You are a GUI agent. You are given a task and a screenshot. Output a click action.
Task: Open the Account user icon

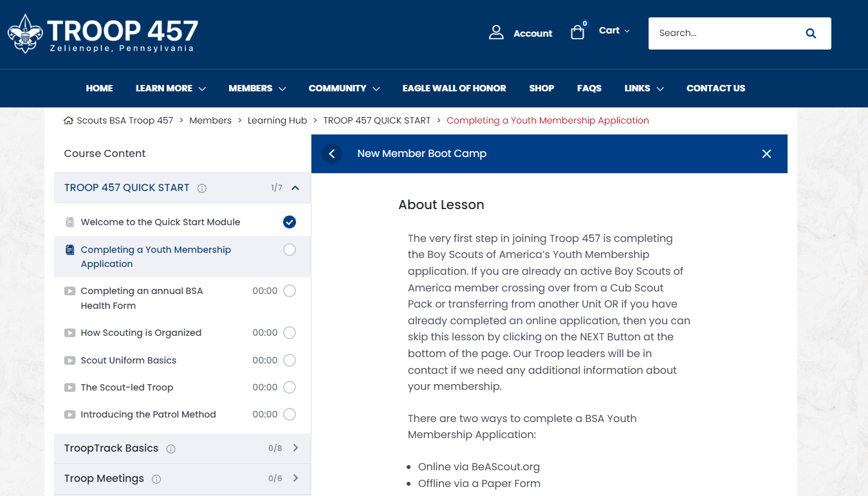click(496, 33)
